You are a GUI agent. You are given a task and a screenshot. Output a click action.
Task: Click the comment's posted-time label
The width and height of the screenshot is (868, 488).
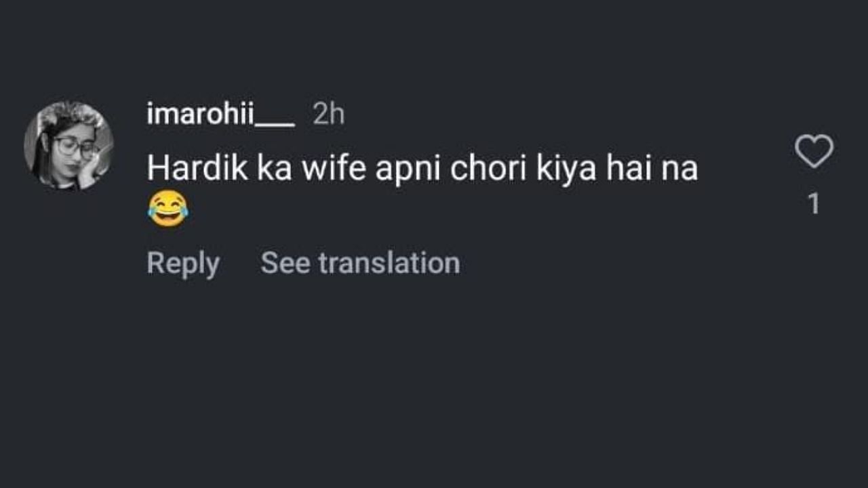coord(329,115)
